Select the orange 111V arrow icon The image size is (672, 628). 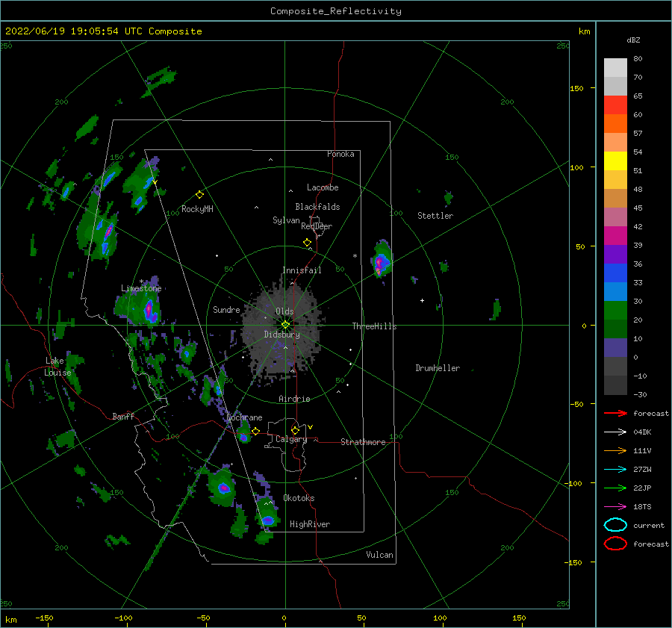click(x=615, y=450)
